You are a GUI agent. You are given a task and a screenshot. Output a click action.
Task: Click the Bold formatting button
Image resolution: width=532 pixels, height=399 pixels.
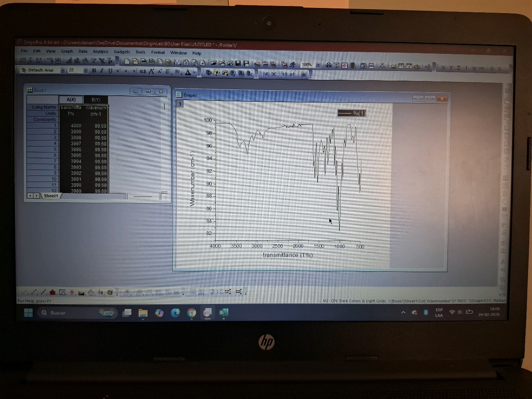[94, 71]
